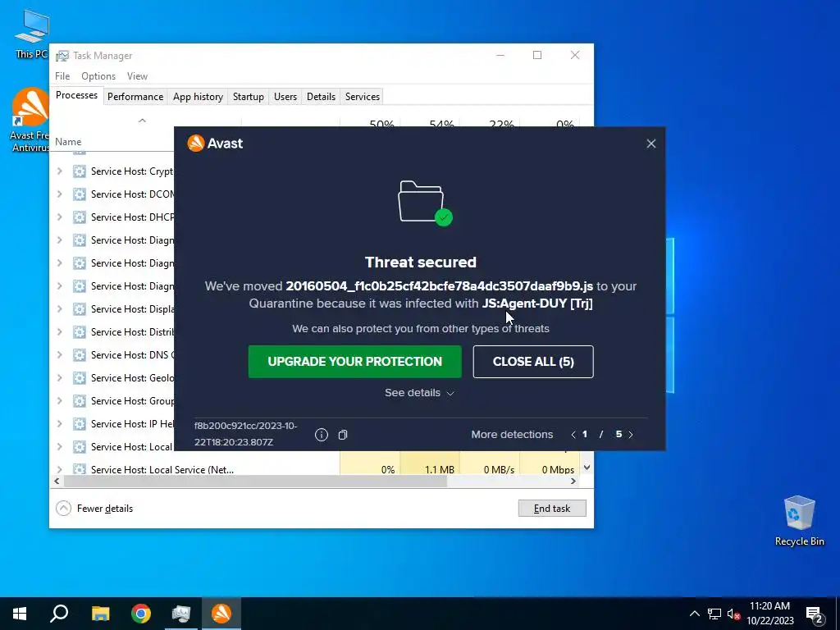840x630 pixels.
Task: Open the View menu in Task Manager
Action: click(x=137, y=76)
